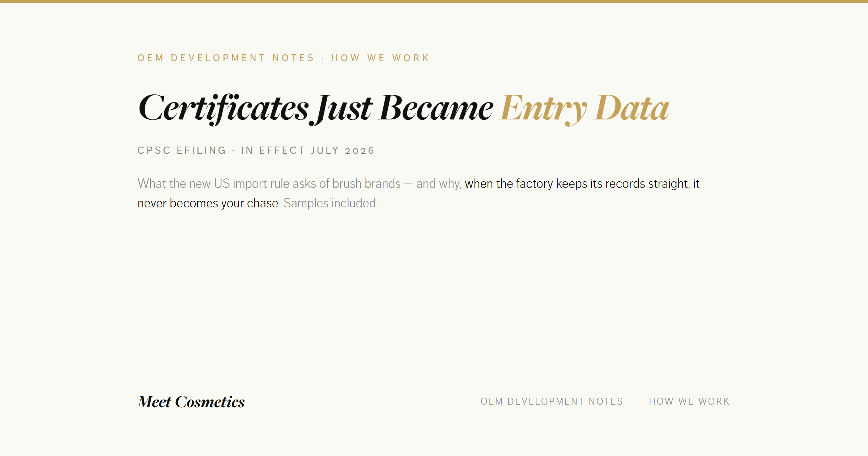This screenshot has height=456, width=868.
Task: Click the dot separator in the top eyebrow
Action: coord(323,58)
